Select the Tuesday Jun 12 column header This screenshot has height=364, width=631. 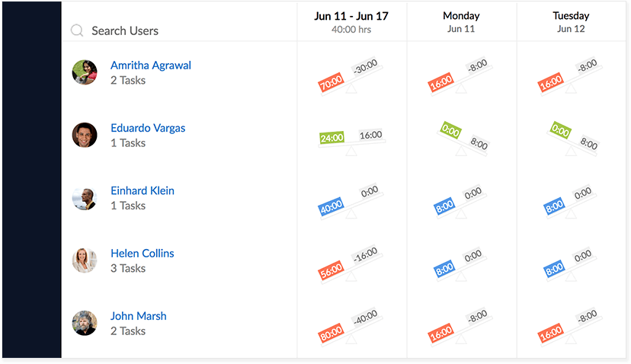click(571, 22)
